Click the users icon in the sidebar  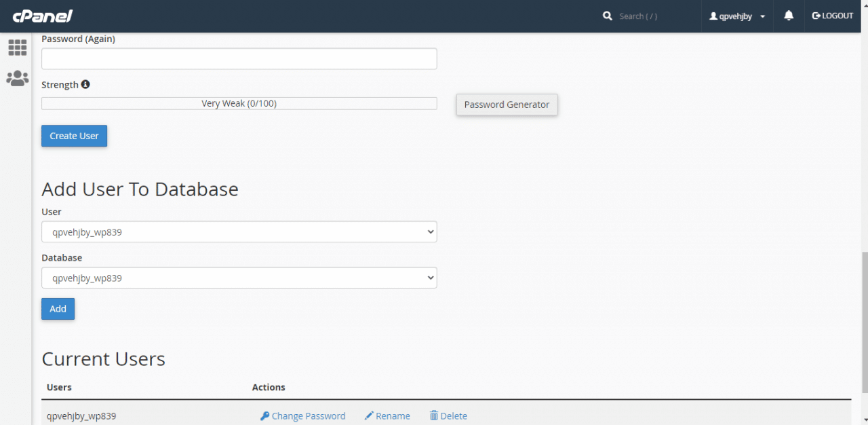[17, 78]
